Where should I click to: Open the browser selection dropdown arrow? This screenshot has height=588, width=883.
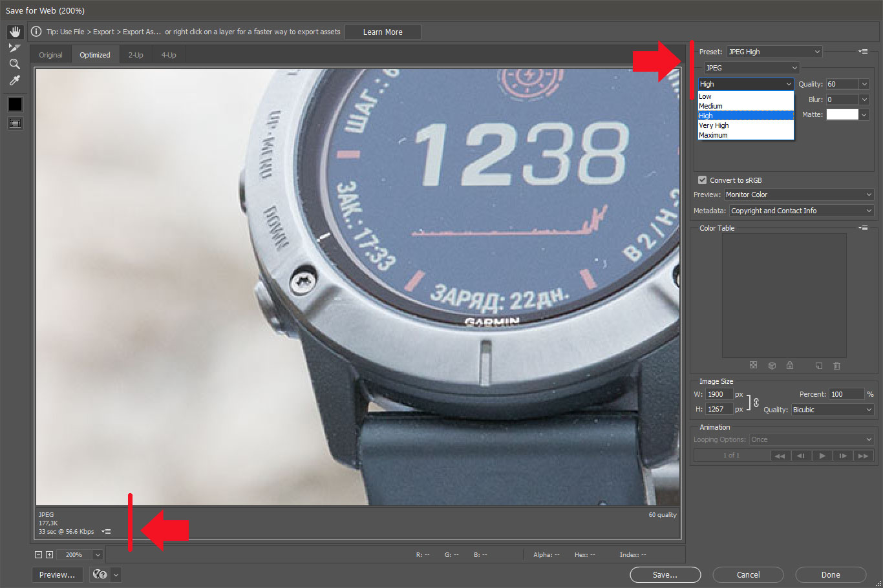tap(116, 574)
